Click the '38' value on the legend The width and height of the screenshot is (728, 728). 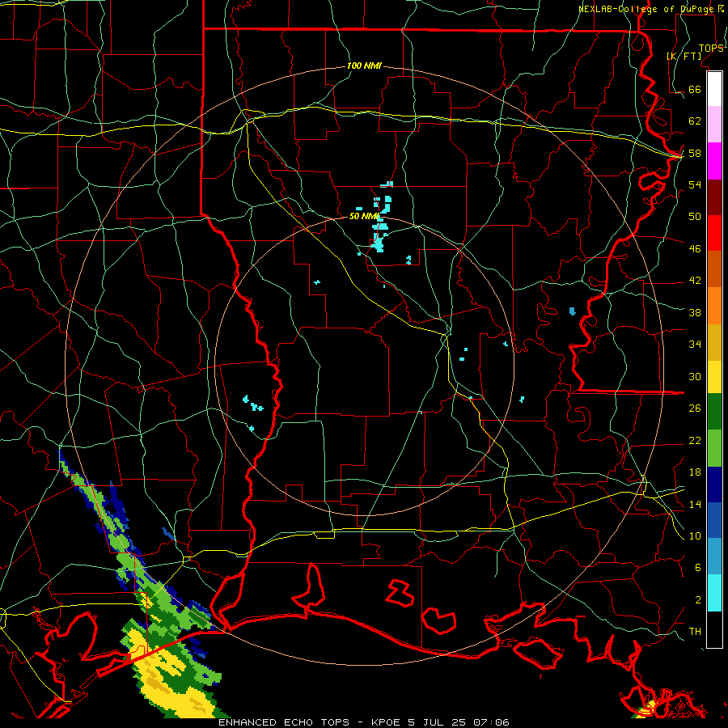click(x=695, y=312)
